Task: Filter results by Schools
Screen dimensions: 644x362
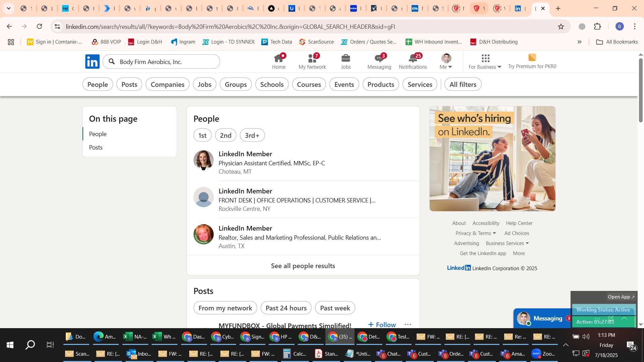Action: (x=272, y=84)
